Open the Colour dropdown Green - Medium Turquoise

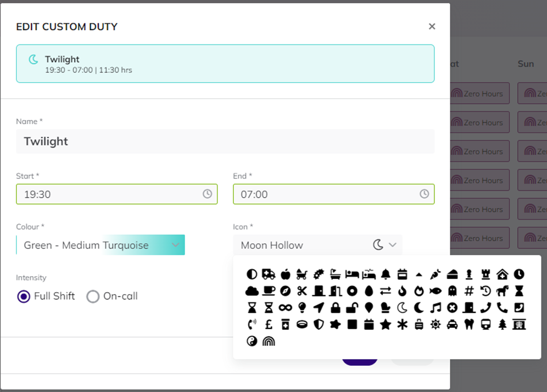pos(101,245)
